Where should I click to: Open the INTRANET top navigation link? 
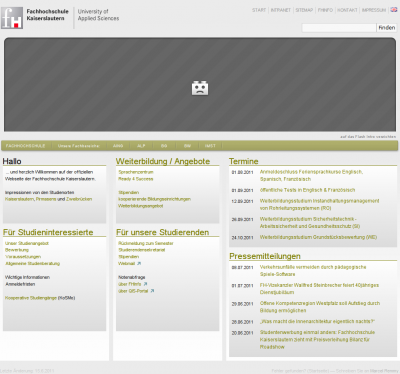[x=281, y=10]
